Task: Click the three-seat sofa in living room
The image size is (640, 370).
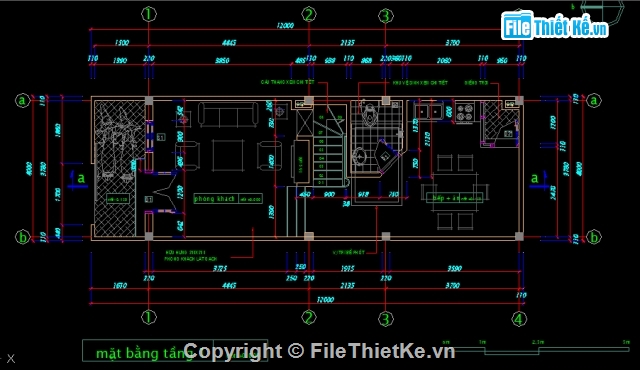Action: coord(228,114)
